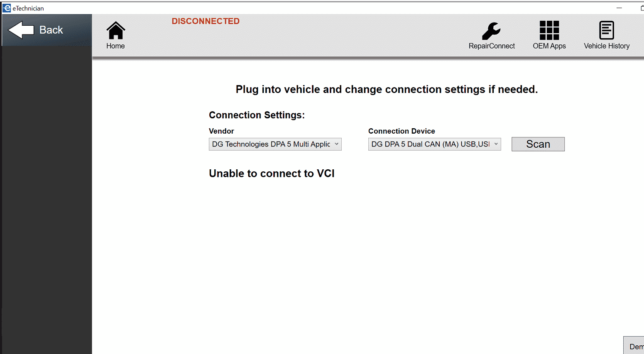The image size is (644, 354).
Task: Open the OEM Apps grid icon
Action: [549, 30]
